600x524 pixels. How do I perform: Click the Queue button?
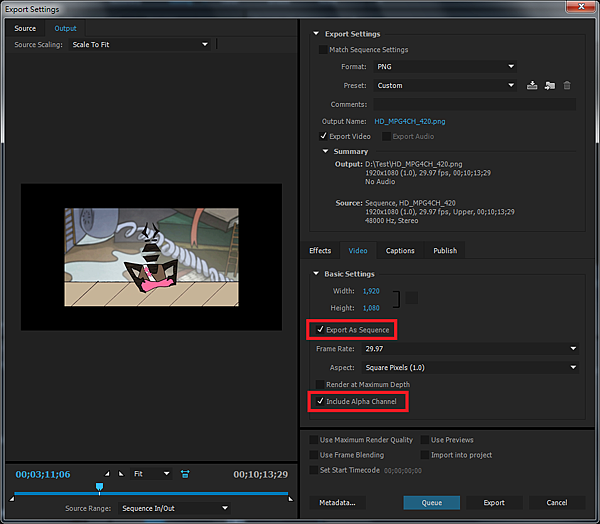click(x=432, y=503)
